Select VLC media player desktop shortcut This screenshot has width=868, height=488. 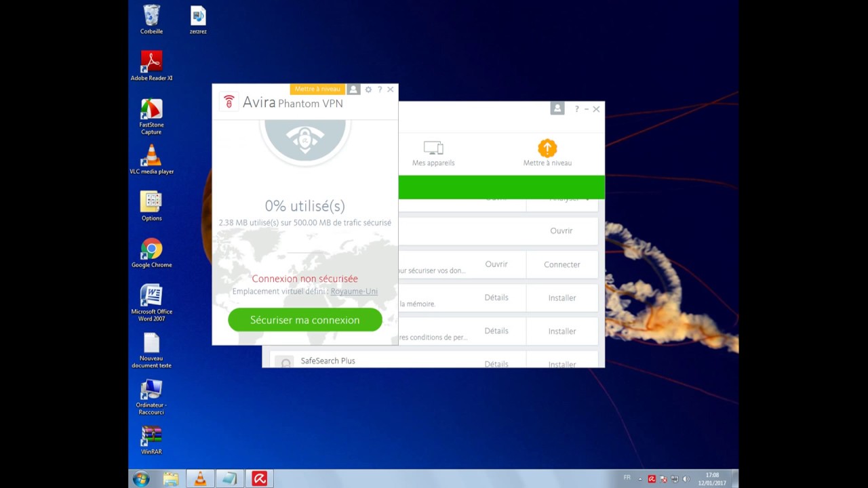[x=152, y=159]
